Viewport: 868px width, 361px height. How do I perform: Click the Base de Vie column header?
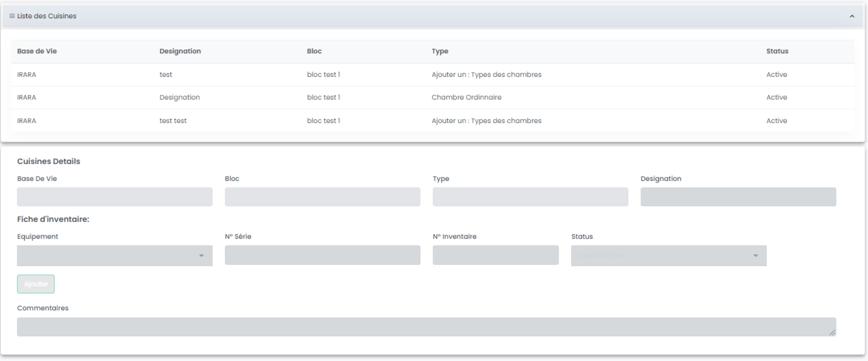pyautogui.click(x=37, y=51)
